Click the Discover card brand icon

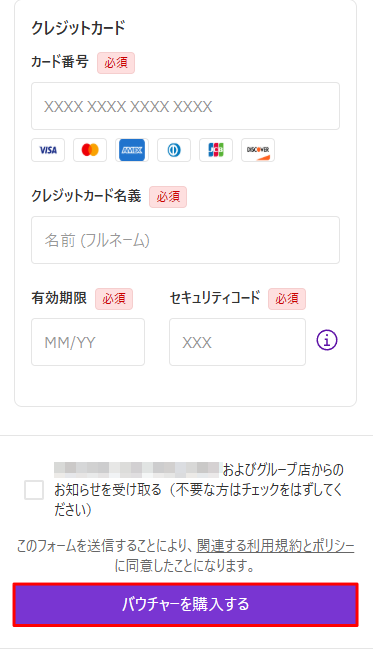(x=258, y=150)
